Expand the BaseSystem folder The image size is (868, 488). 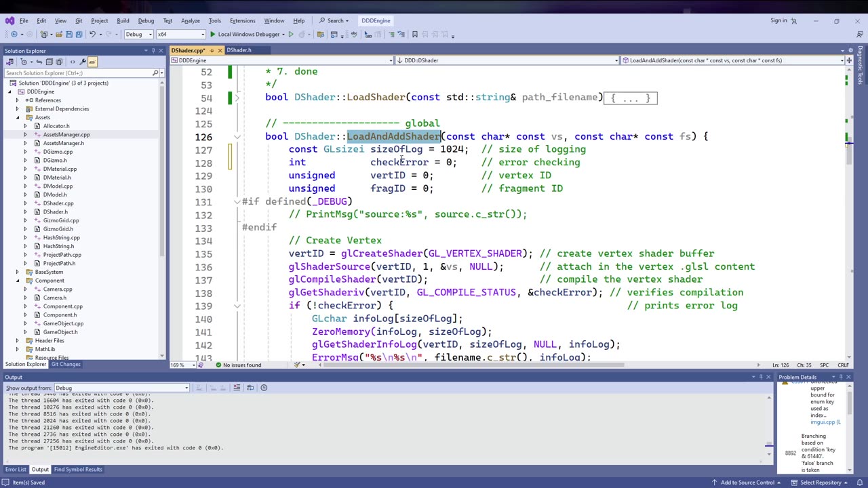click(x=18, y=272)
